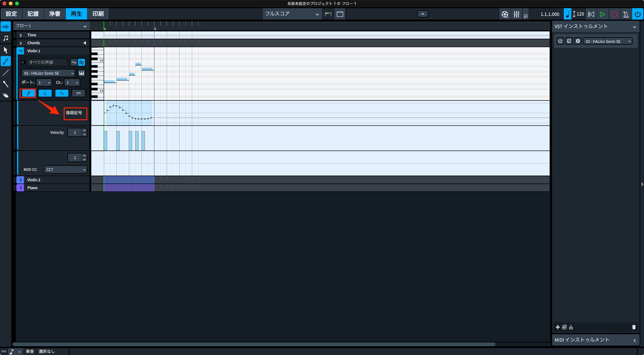Open the フロー1 flow dropdown
The height and width of the screenshot is (355, 644).
click(51, 26)
